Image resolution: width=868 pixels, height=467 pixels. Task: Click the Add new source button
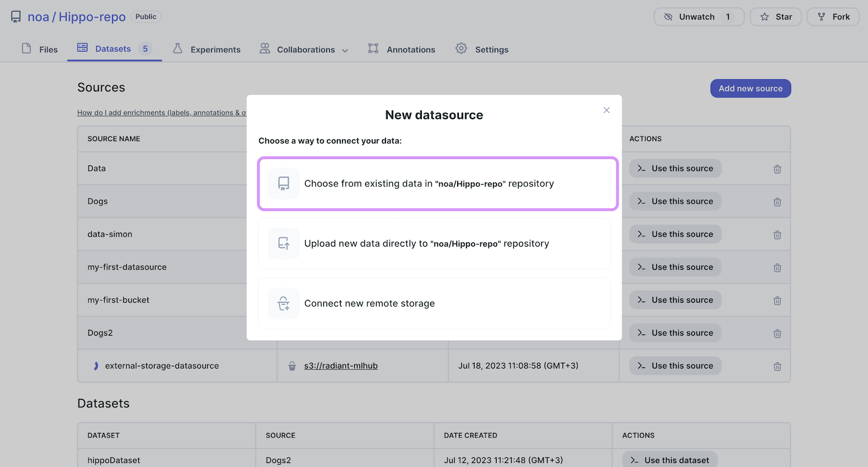tap(750, 89)
